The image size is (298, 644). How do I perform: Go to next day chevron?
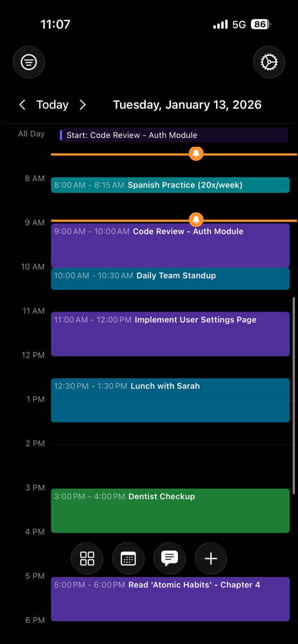point(83,105)
